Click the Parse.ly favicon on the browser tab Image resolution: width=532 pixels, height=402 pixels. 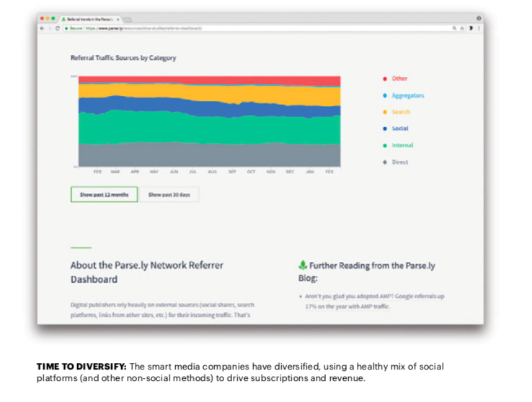[63, 19]
